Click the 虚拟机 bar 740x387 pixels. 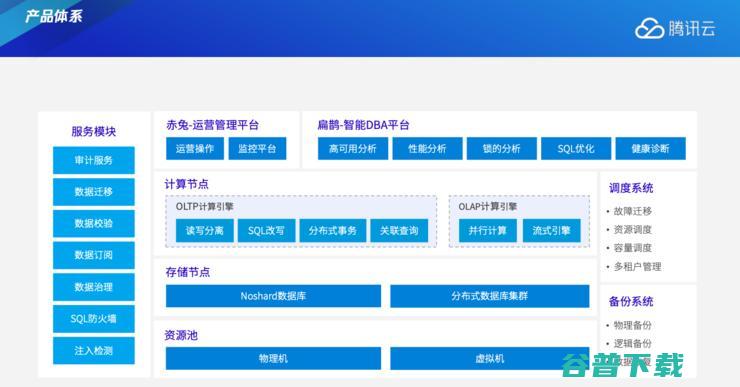coord(489,358)
